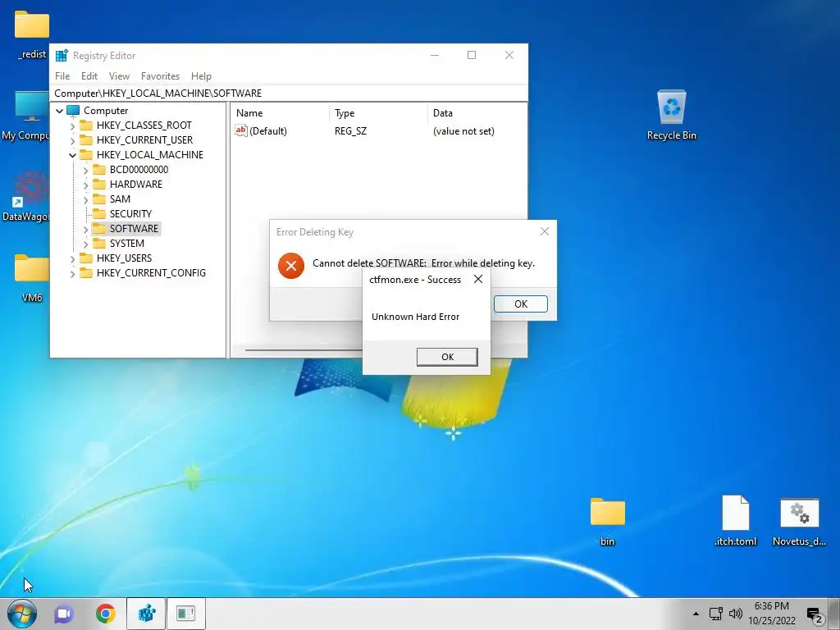The image size is (840, 630).
Task: Click the (value not set) data cell
Action: [x=463, y=131]
